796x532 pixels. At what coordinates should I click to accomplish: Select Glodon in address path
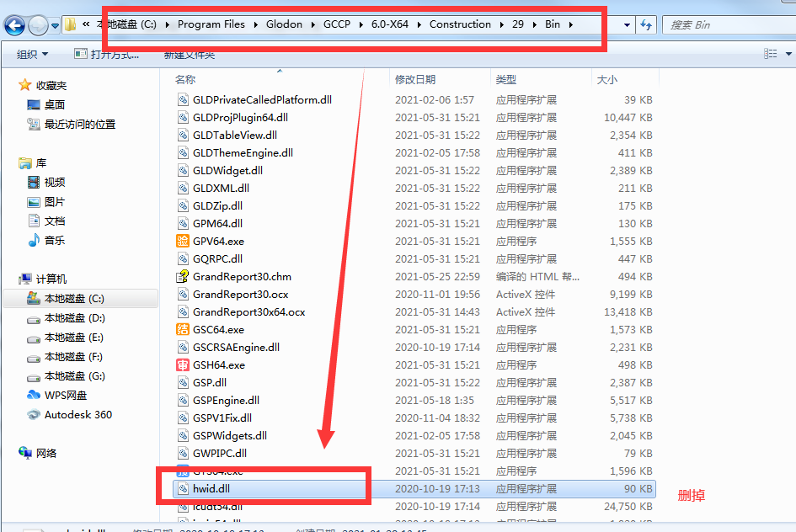(285, 24)
